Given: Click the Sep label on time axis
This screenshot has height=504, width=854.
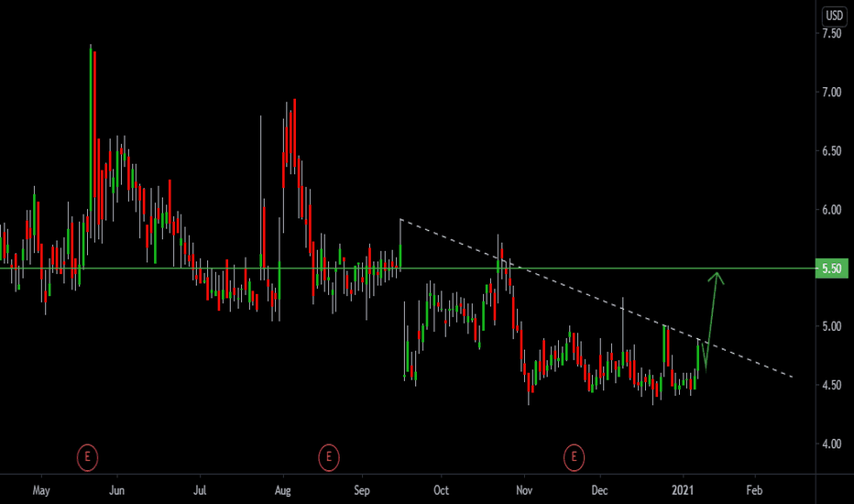Looking at the screenshot, I should tap(362, 490).
